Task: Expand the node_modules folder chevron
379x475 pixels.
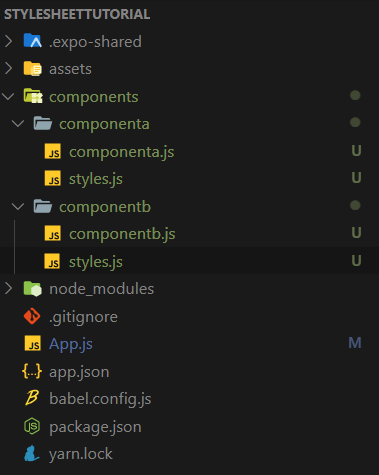Action: coord(8,288)
